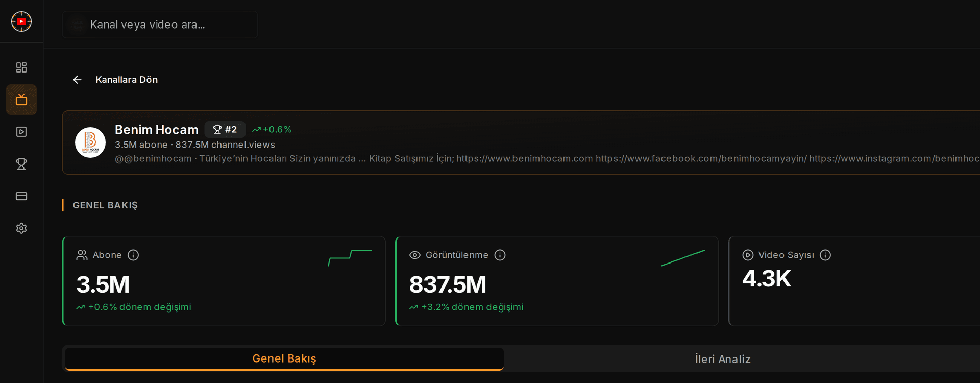Open the billing card icon in sidebar
This screenshot has height=383, width=980.
[21, 196]
